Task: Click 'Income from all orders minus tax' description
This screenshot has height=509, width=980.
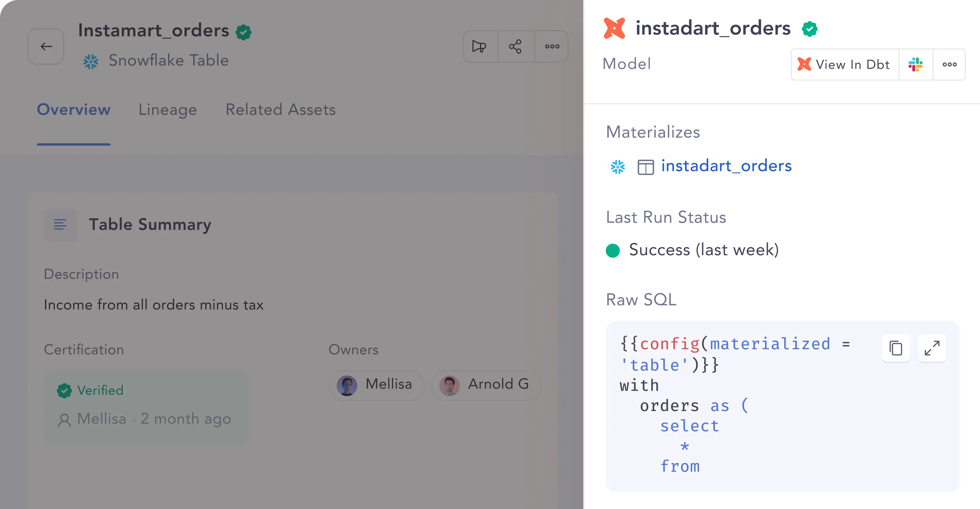Action: [x=154, y=305]
